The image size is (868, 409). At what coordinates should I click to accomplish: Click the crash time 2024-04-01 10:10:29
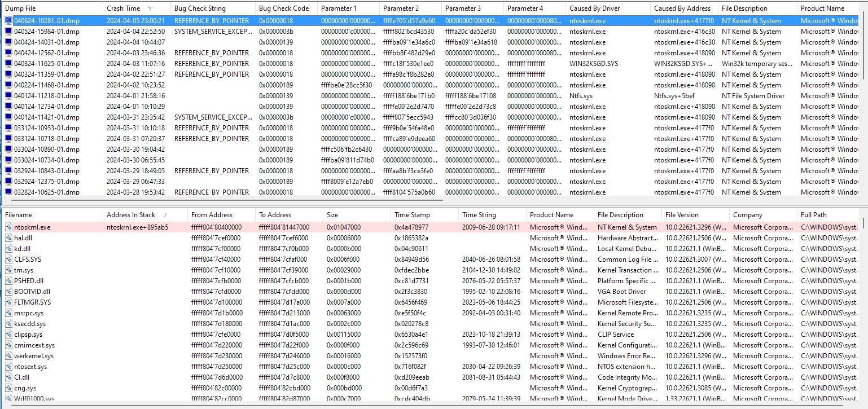point(135,106)
